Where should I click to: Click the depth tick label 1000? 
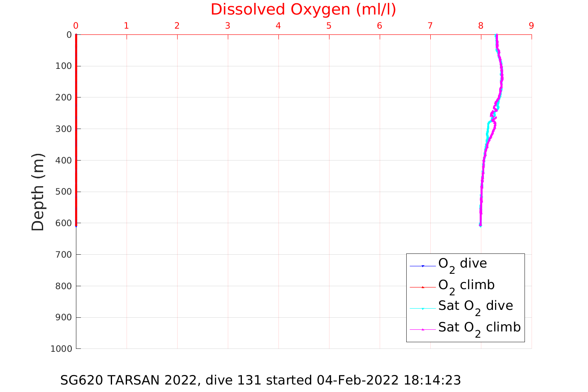point(61,349)
